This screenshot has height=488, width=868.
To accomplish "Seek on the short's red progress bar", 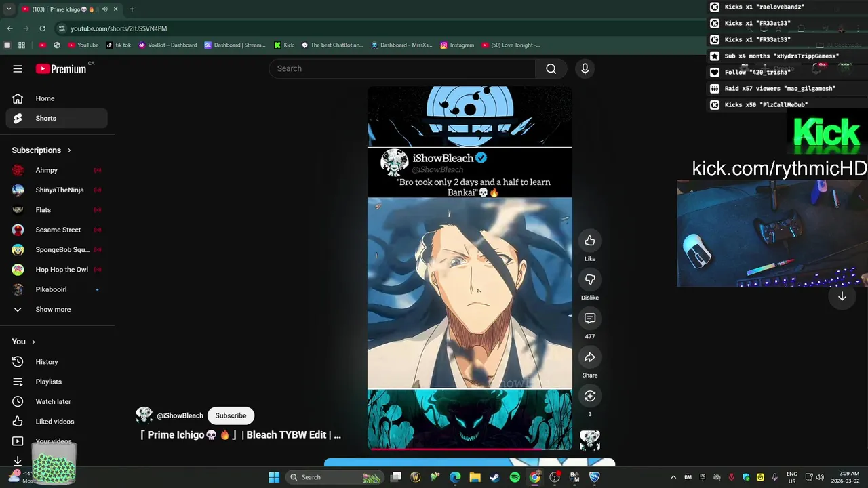I will [470, 449].
